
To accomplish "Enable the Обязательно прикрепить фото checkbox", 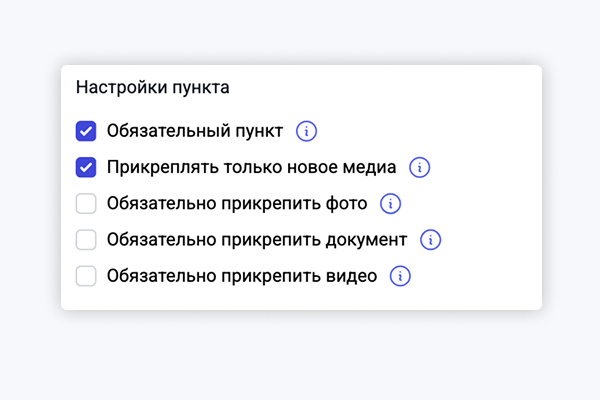I will point(86,204).
